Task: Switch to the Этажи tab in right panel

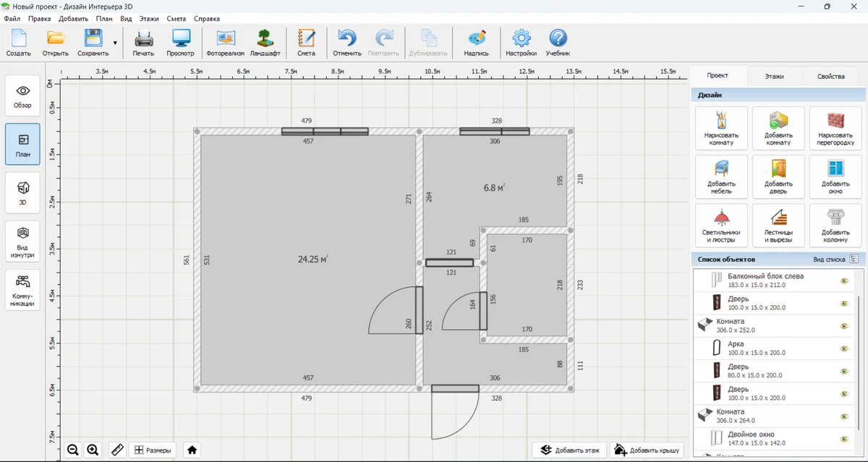Action: point(774,76)
